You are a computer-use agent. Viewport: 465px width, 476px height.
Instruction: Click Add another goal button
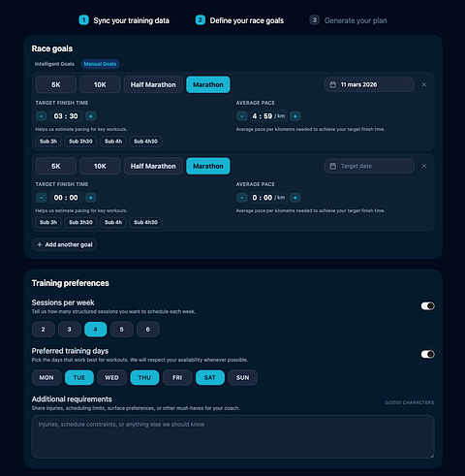65,244
